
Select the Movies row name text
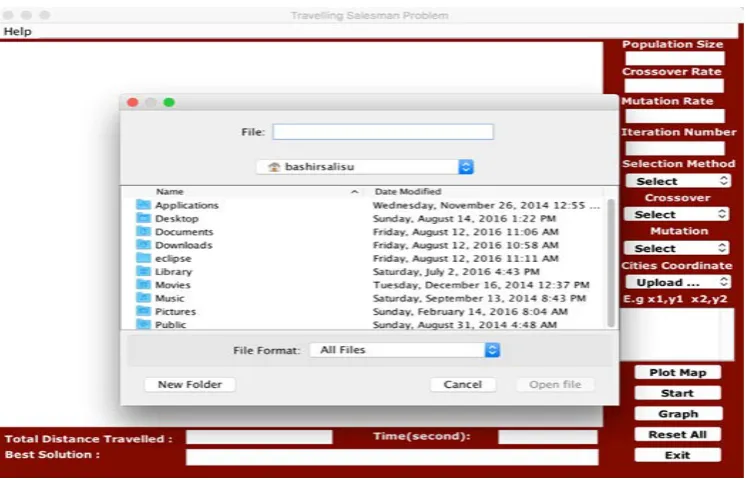point(173,285)
